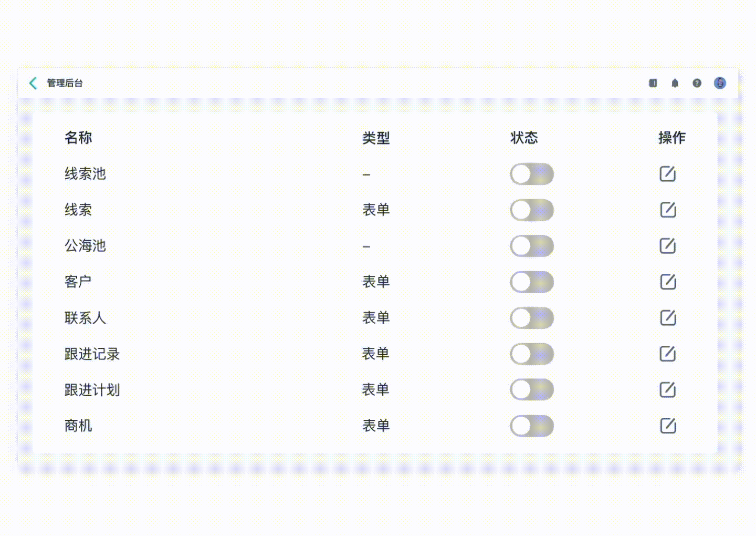Edit the 跟进记录 form settings
Screen dimensions: 756x536
pos(667,354)
